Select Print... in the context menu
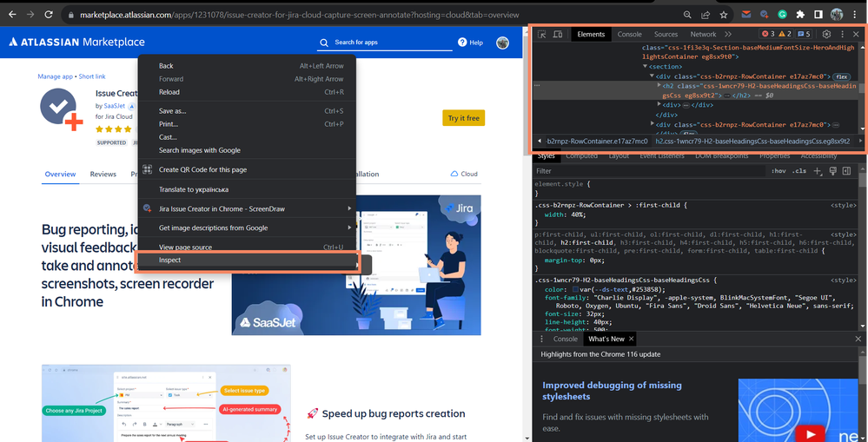868x442 pixels. [247, 124]
